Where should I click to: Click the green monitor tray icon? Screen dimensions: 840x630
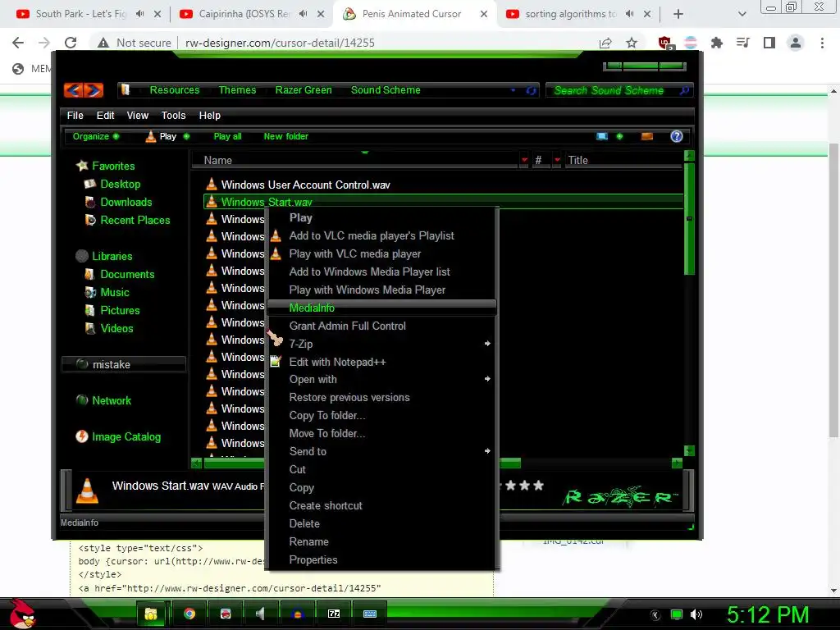[677, 614]
